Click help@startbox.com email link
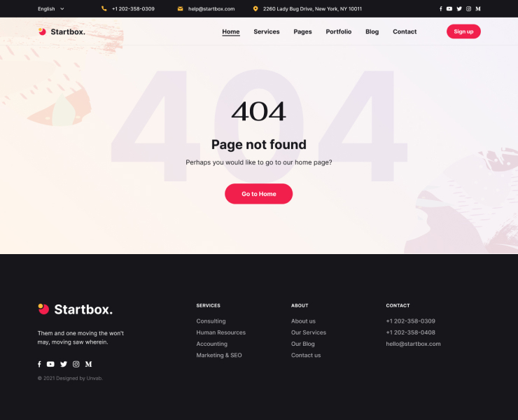Screen dimensions: 518x420 pyautogui.click(x=211, y=9)
